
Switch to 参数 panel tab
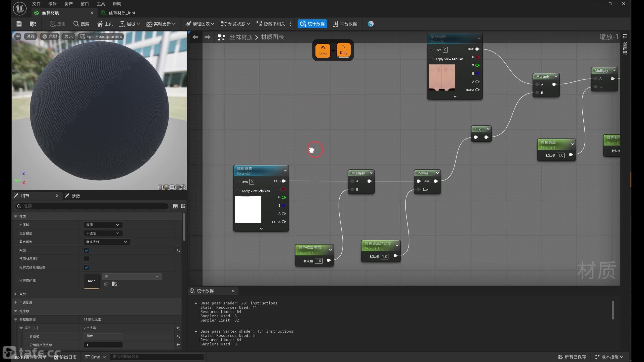coord(73,196)
